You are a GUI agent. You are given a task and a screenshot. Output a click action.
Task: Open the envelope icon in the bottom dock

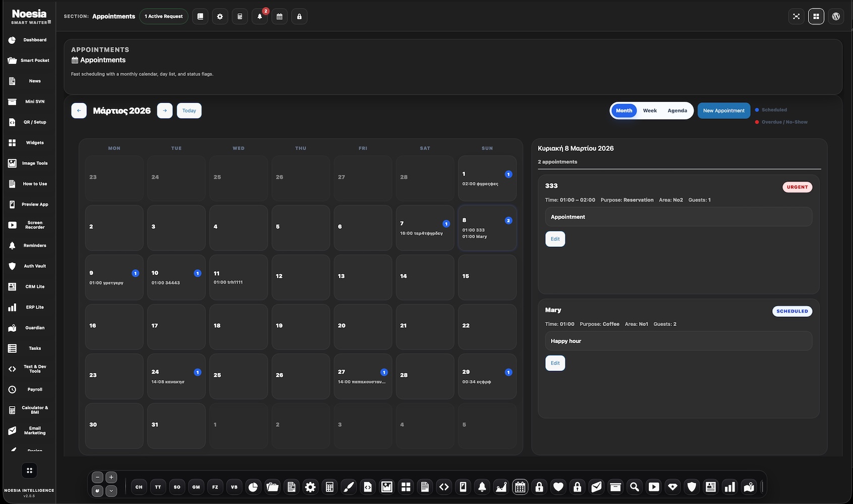coord(597,487)
